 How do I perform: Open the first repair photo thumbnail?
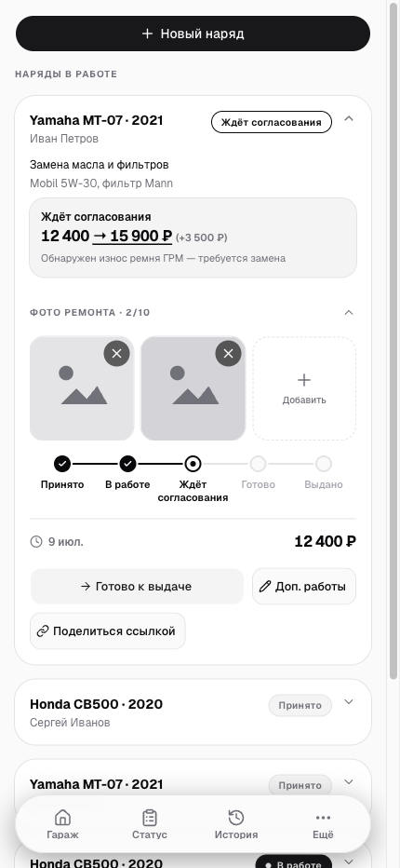pyautogui.click(x=81, y=388)
